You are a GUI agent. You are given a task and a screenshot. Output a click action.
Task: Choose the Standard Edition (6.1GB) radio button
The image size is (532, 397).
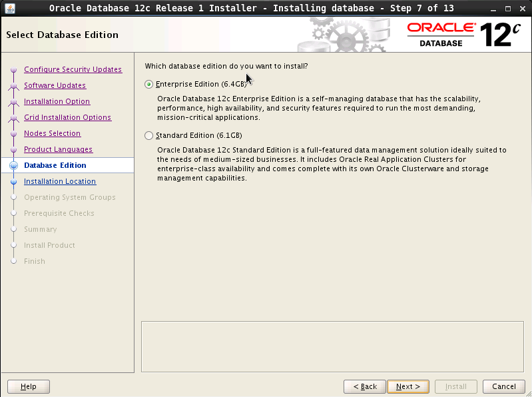pyautogui.click(x=148, y=136)
